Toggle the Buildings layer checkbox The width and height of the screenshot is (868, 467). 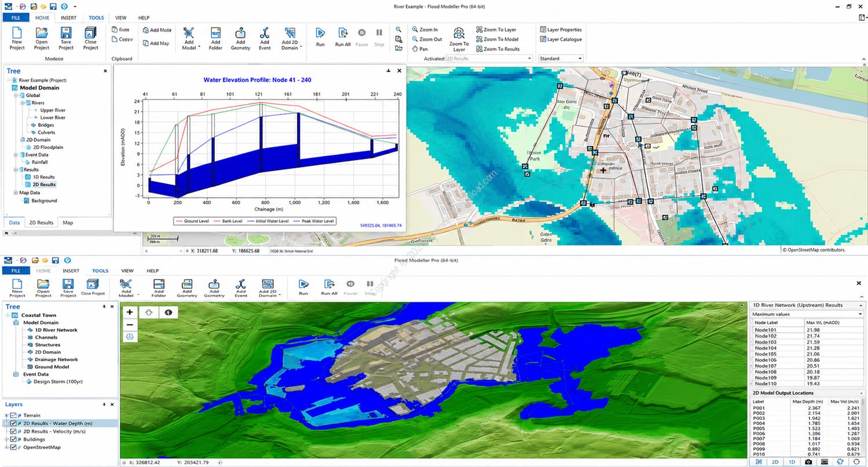pyautogui.click(x=14, y=440)
